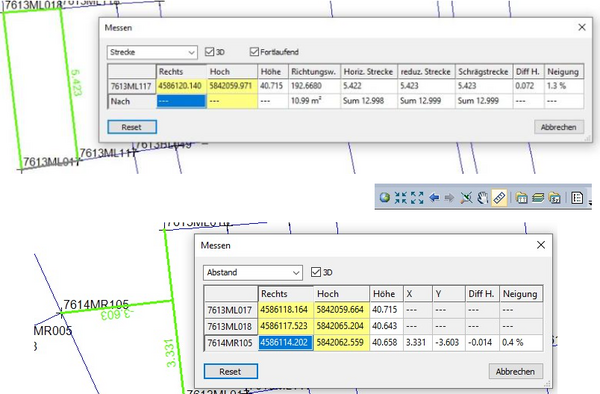This screenshot has width=600, height=394.
Task: Click Reset in lower Messen dialog
Action: [x=230, y=371]
